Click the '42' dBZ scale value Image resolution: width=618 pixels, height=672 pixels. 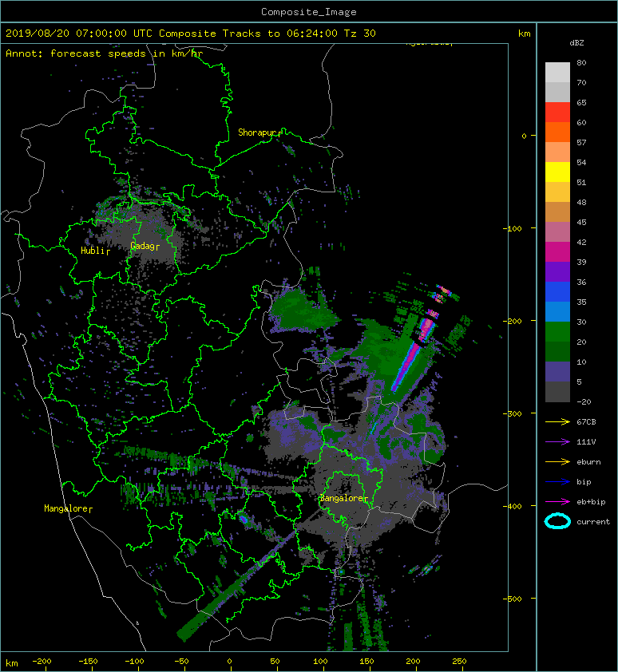coord(581,242)
